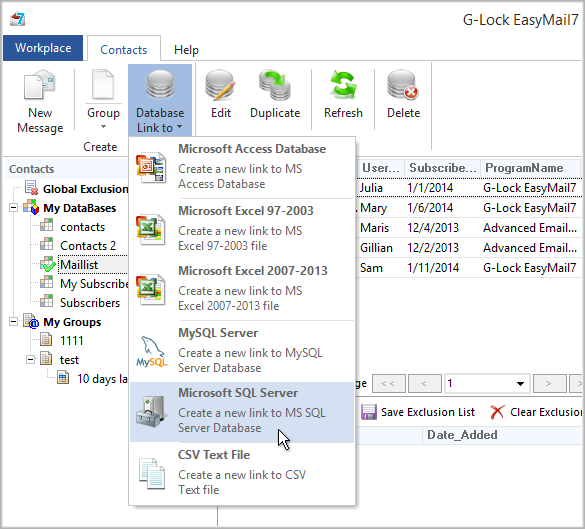The width and height of the screenshot is (585, 529).
Task: Select the test group
Action: coord(69,360)
